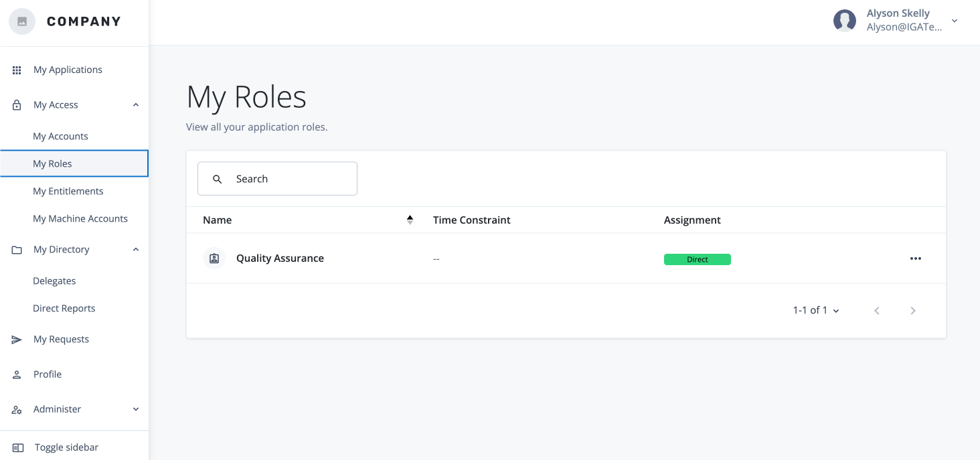Click the Profile person icon
This screenshot has height=460, width=980.
tap(17, 375)
